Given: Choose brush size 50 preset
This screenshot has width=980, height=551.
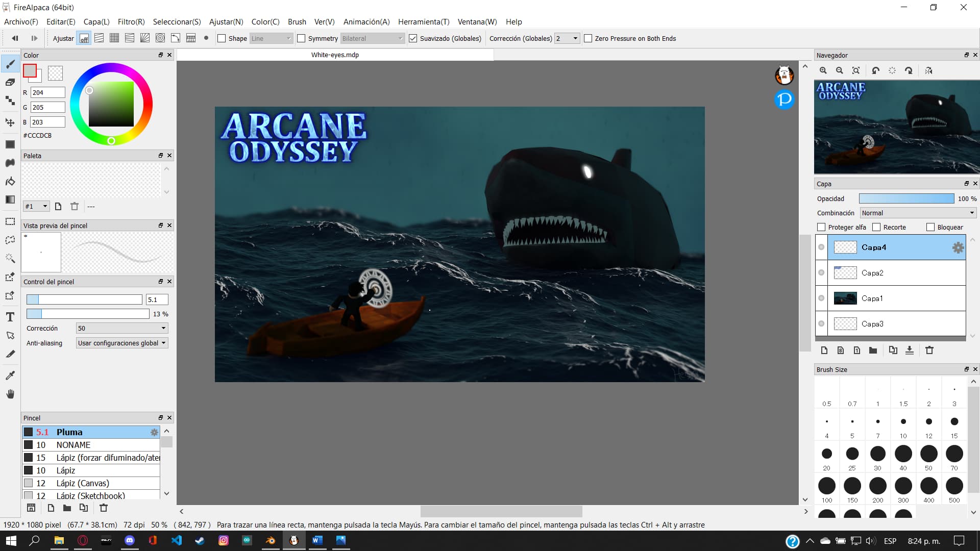Looking at the screenshot, I should click(x=929, y=458).
